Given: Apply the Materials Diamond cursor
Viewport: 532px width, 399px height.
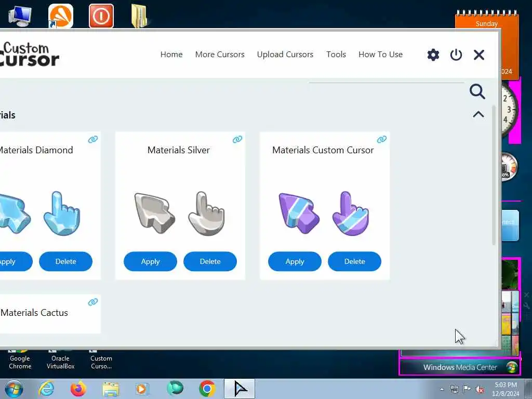Looking at the screenshot, I should 15,261.
